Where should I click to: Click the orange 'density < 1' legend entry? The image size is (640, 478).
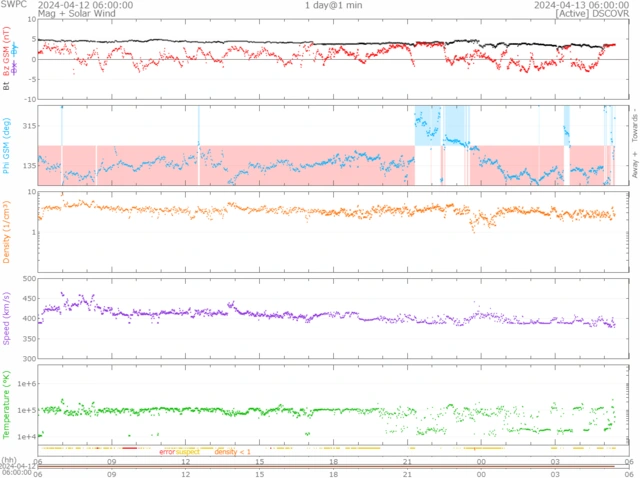pyautogui.click(x=234, y=452)
